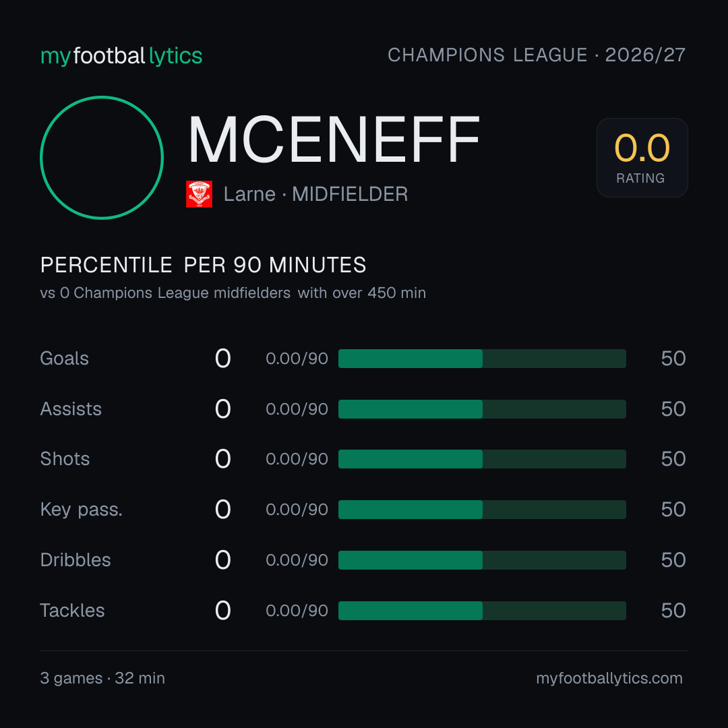Click the Goals percentile bar
The height and width of the screenshot is (728, 728).
click(482, 359)
